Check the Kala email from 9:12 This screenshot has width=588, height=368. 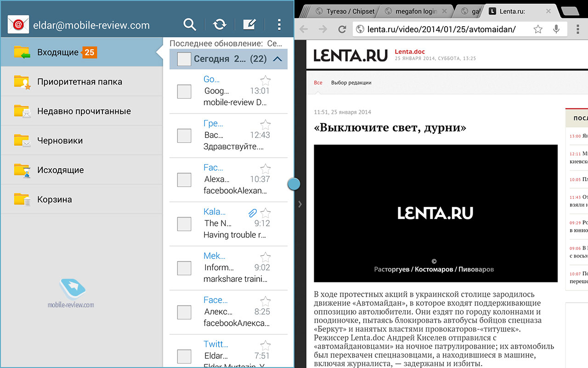coord(184,224)
